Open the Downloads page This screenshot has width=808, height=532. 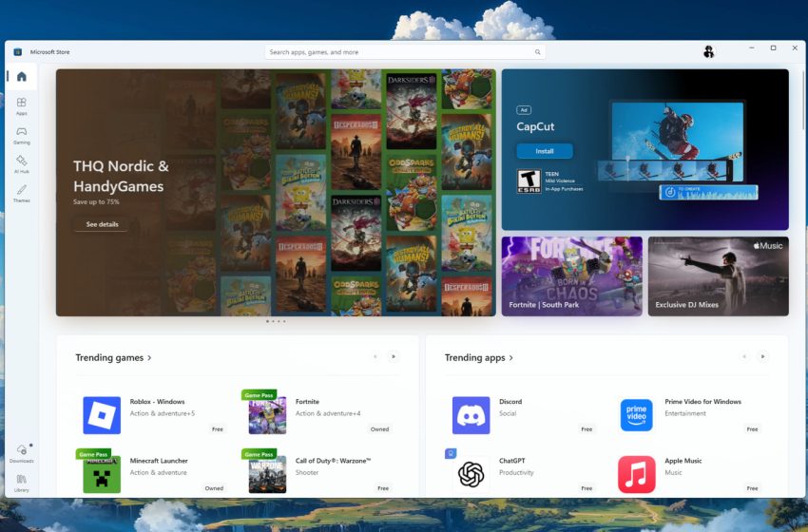(x=21, y=454)
